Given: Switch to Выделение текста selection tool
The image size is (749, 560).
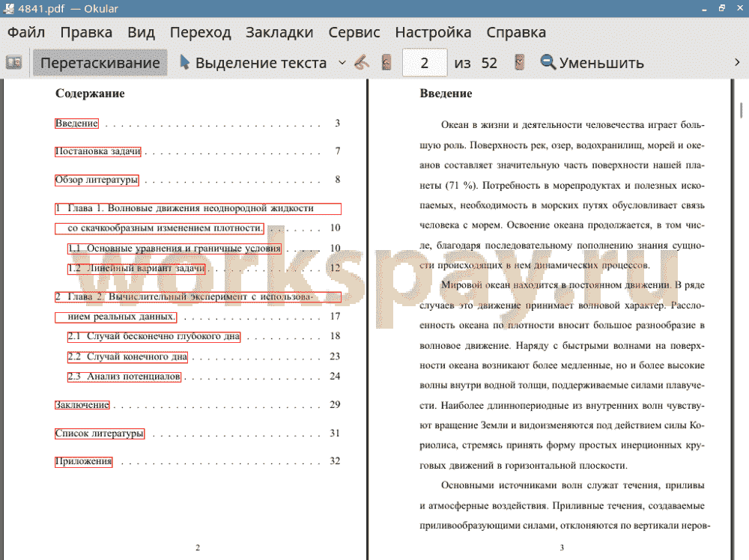Looking at the screenshot, I should [x=253, y=63].
